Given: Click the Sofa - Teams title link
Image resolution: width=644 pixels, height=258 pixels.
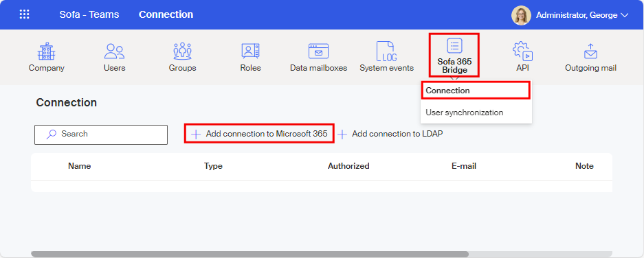Looking at the screenshot, I should pos(89,14).
